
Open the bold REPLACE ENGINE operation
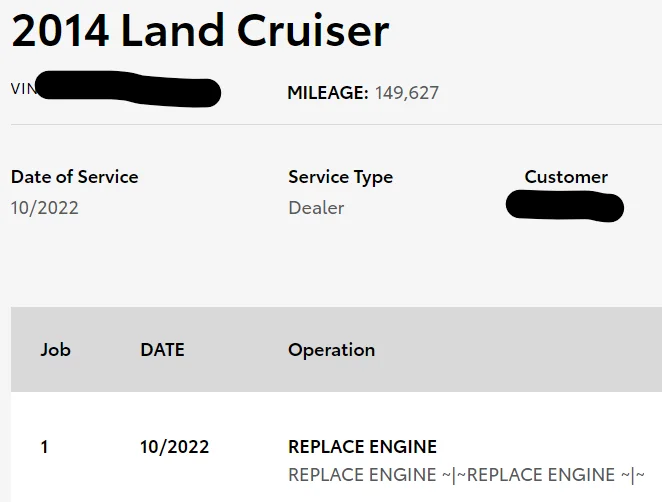pos(362,447)
